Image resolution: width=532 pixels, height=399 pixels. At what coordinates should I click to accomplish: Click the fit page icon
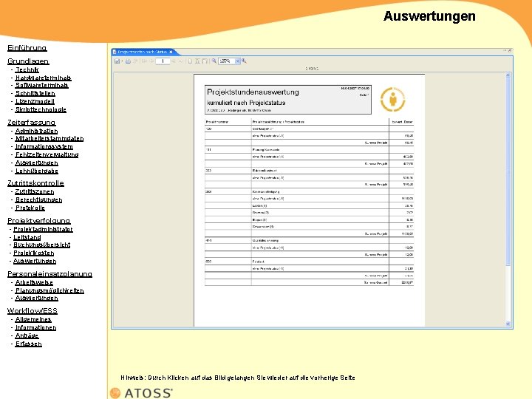(197, 61)
